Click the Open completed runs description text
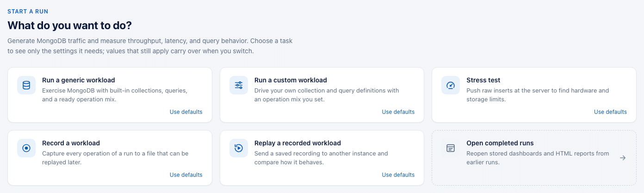The image size is (644, 193). point(538,158)
